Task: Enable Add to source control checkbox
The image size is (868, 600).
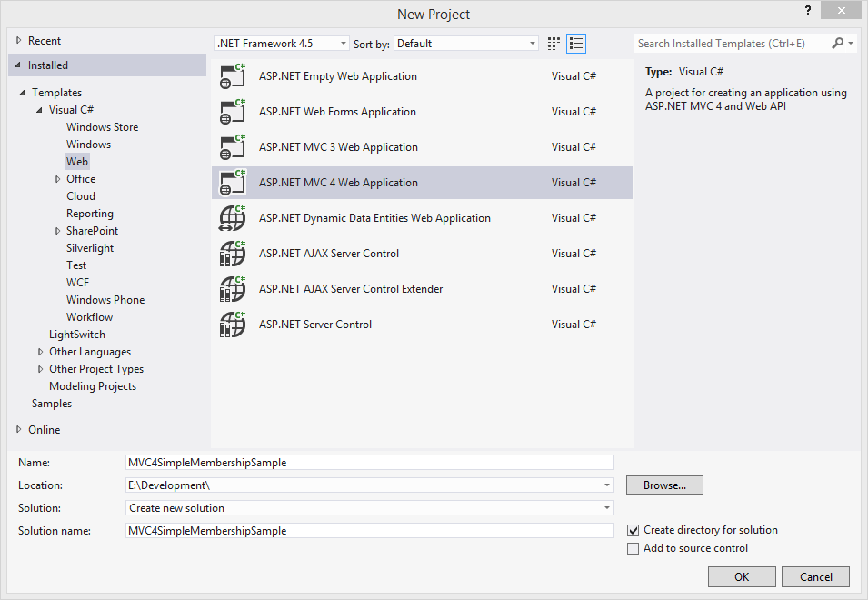Action: pyautogui.click(x=634, y=548)
